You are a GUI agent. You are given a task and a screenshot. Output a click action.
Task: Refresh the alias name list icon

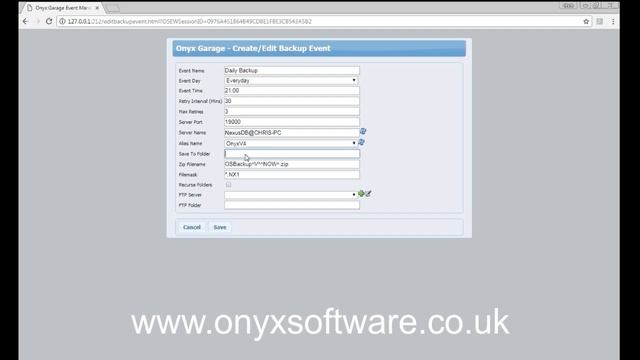(362, 142)
